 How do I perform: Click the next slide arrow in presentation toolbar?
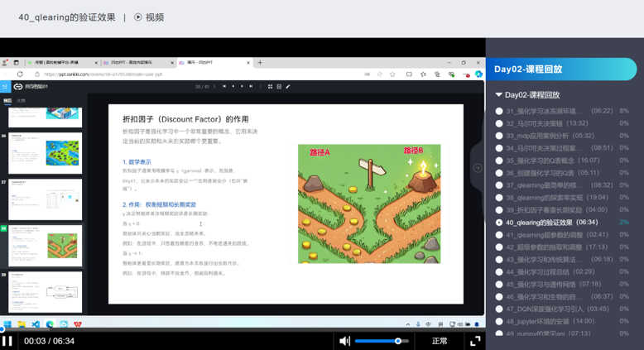[x=242, y=86]
